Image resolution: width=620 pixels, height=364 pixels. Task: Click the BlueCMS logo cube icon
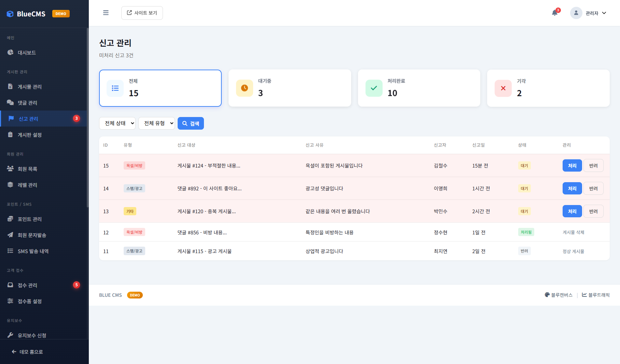tap(10, 14)
